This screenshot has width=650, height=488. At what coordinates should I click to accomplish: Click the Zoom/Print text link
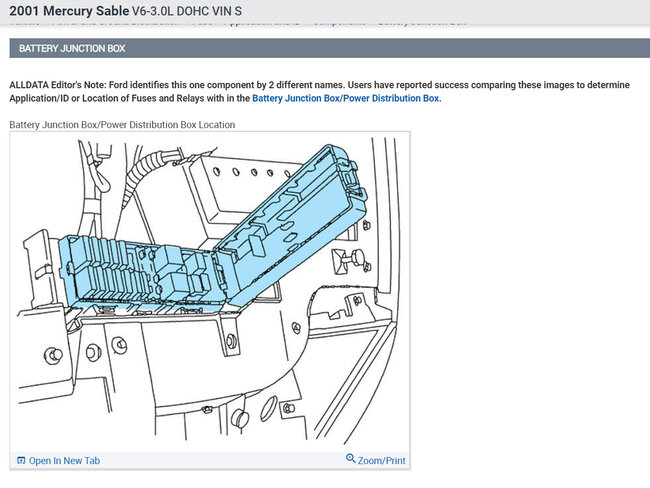381,460
